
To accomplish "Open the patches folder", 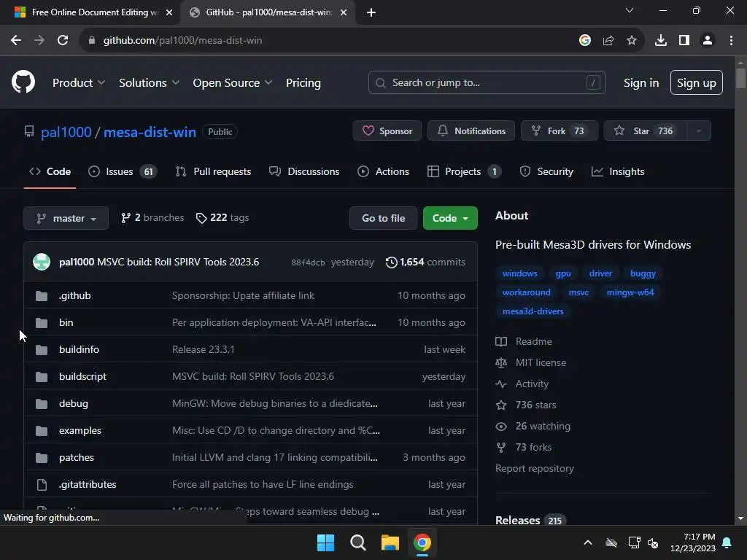I will [76, 457].
